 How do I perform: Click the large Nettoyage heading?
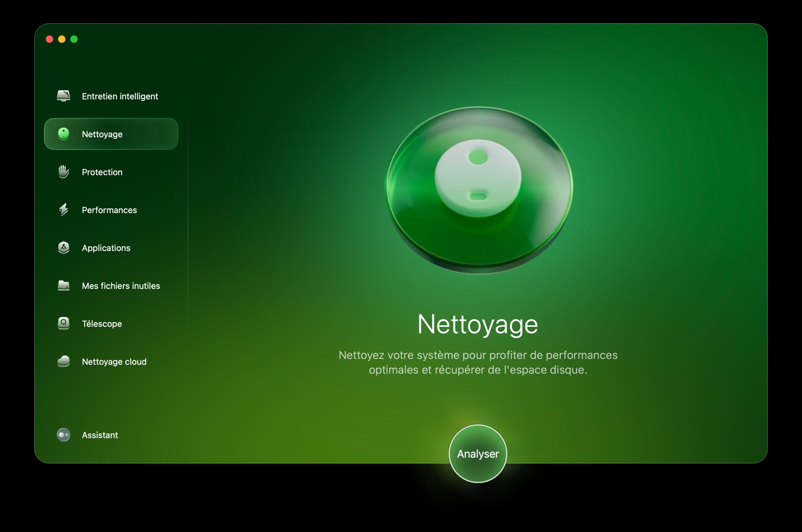tap(478, 324)
